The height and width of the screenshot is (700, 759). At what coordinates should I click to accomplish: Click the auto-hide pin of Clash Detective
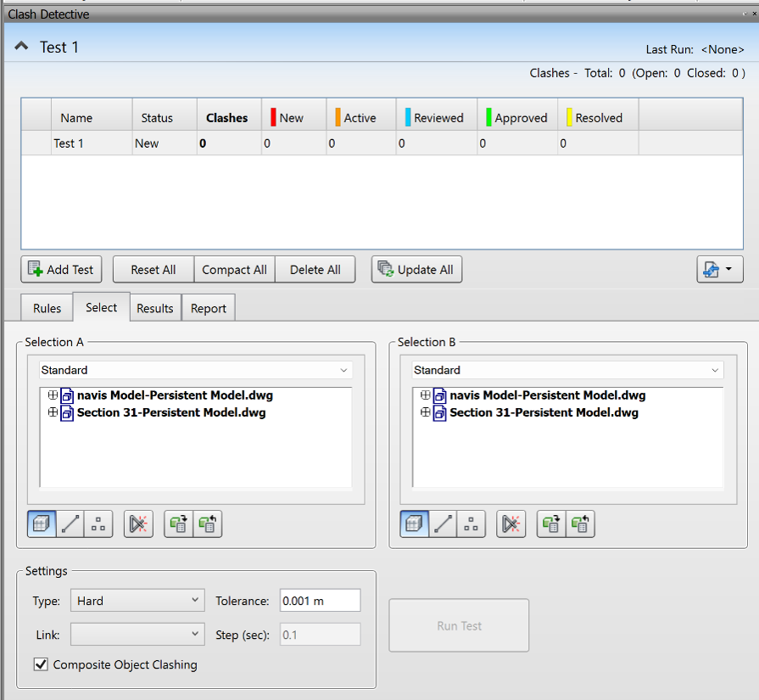click(745, 14)
